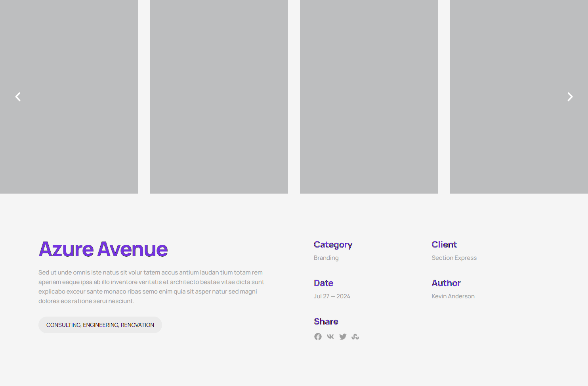
Task: Go to previous slide with left arrow
Action: (18, 97)
